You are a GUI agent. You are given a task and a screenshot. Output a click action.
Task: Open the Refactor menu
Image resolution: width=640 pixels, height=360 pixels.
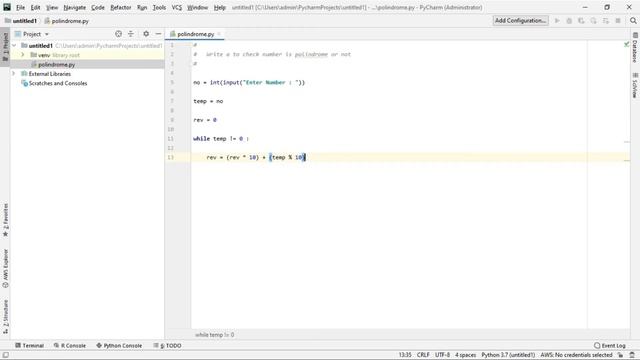[x=121, y=7]
